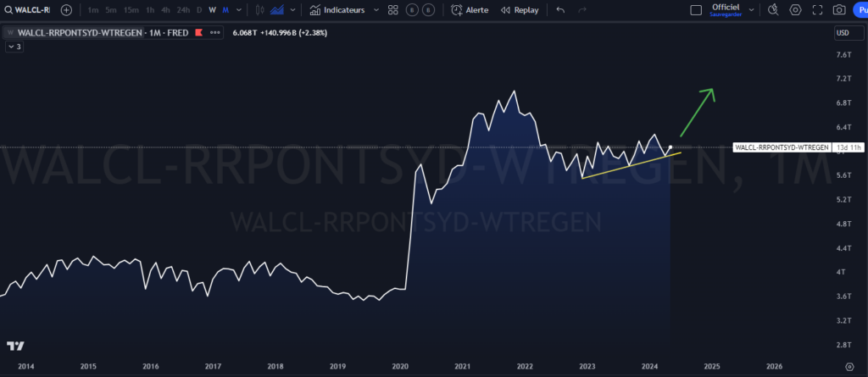This screenshot has height=377, width=868.
Task: Click the first circular B button
Action: click(x=411, y=10)
